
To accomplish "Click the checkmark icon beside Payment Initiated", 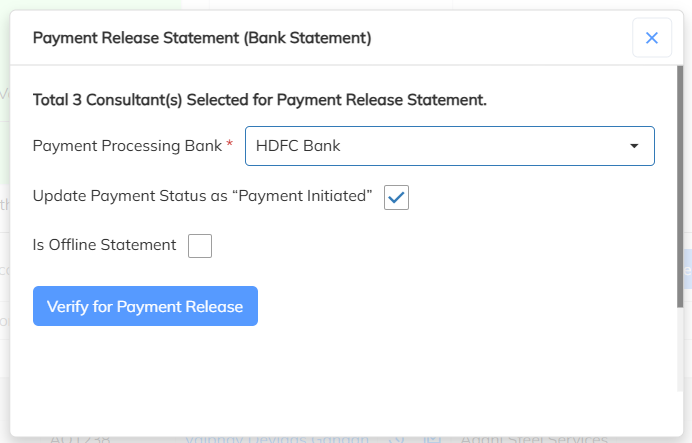I will 396,197.
